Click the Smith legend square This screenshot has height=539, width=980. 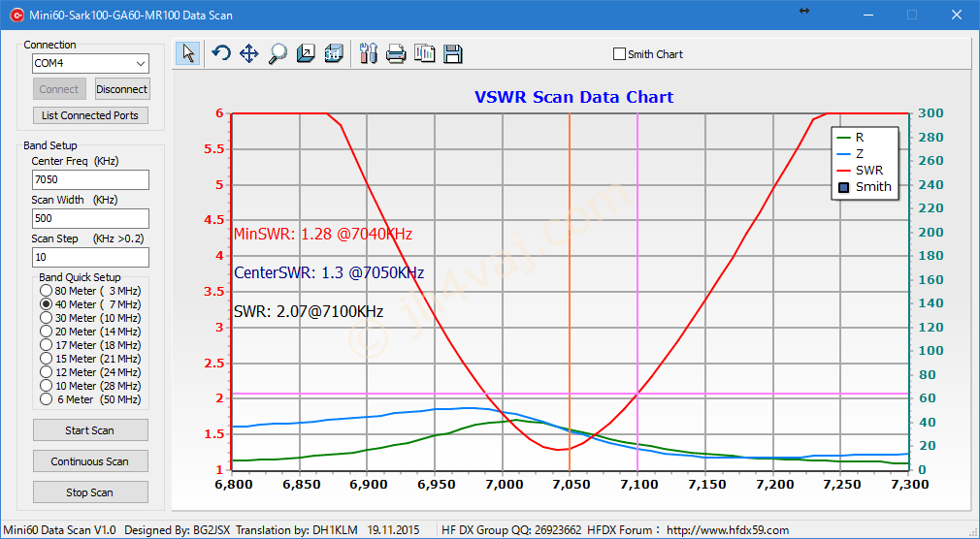[844, 187]
